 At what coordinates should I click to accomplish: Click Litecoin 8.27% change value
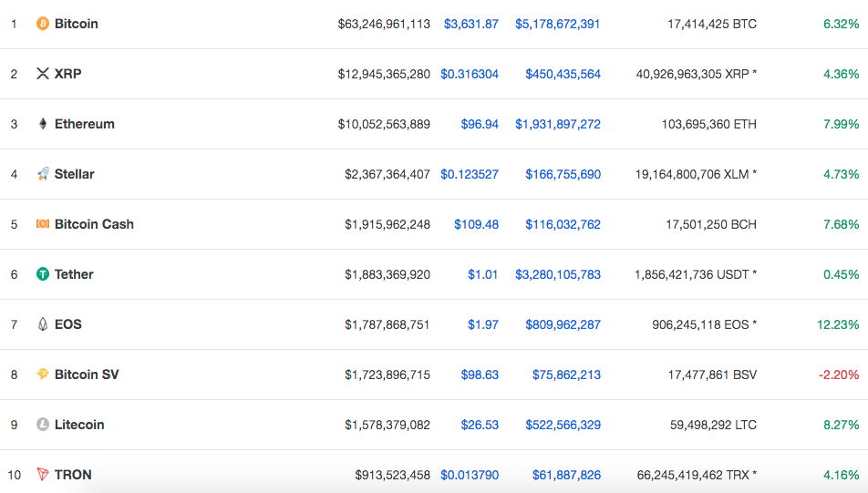tap(842, 425)
